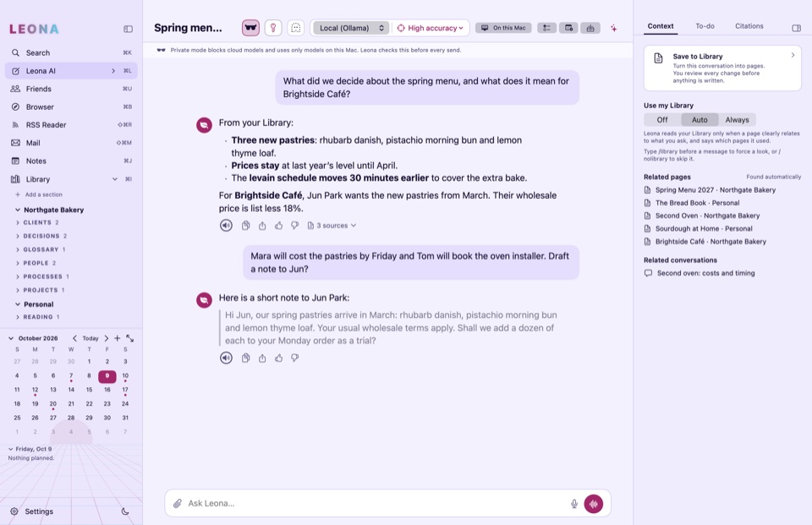
Task: Thumbs up the Library answer
Action: (278, 225)
